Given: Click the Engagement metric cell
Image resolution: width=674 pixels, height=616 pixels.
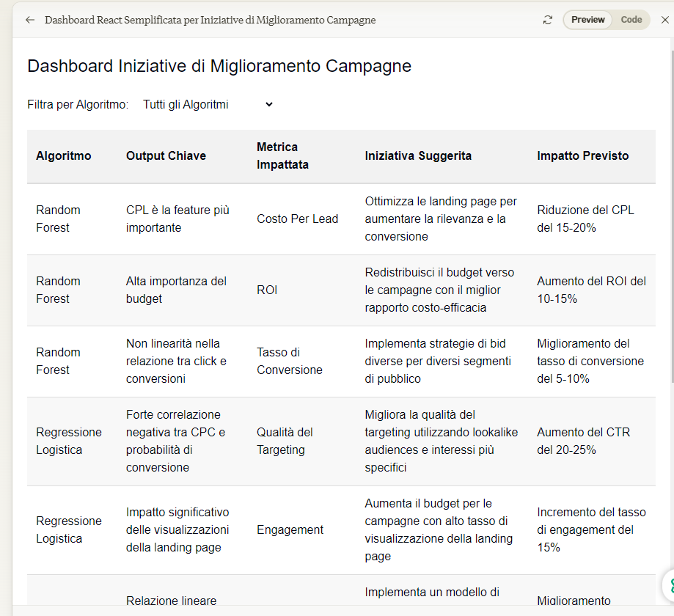Looking at the screenshot, I should point(290,529).
